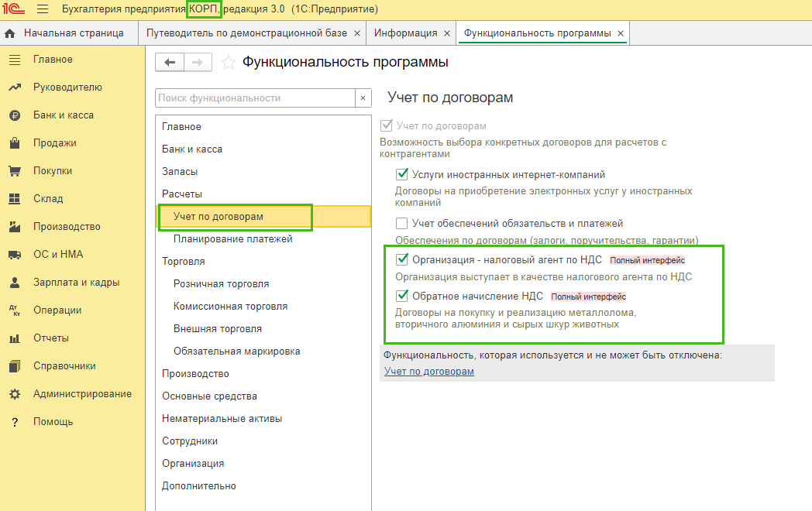Open ОС и НМА truck icon

(x=15, y=255)
